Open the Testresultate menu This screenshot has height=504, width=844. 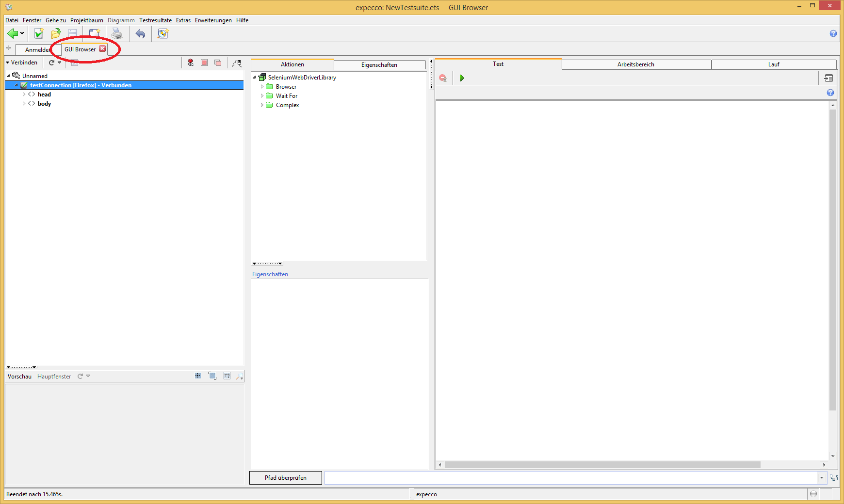[x=155, y=20]
